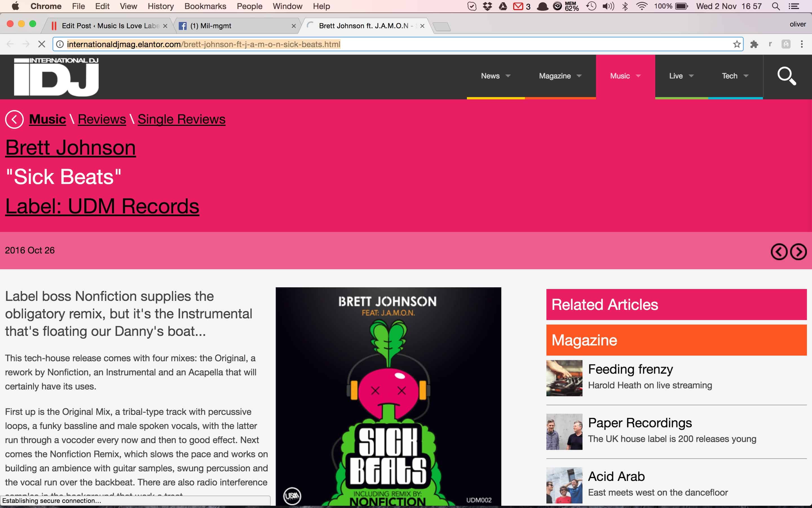812x508 pixels.
Task: Open the Label: UDM Records link
Action: 102,206
